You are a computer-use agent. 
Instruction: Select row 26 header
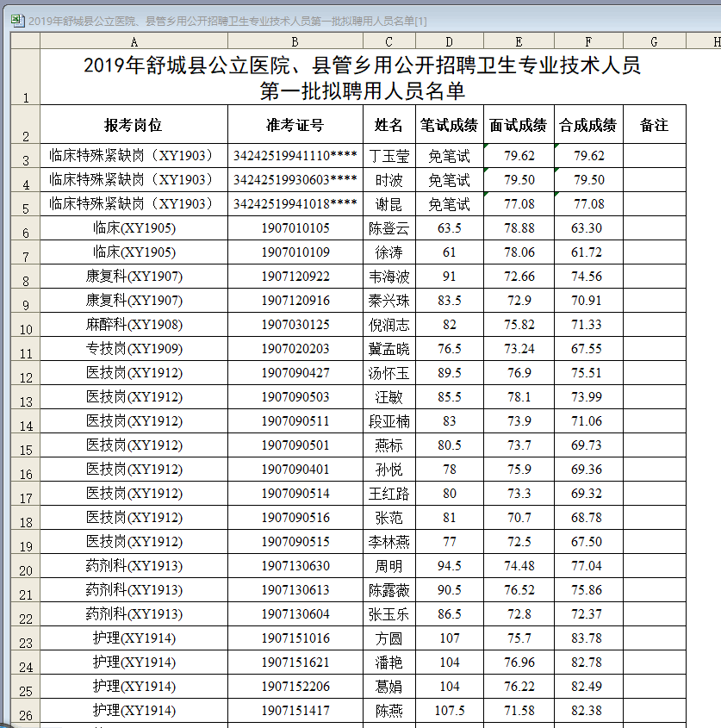pyautogui.click(x=26, y=711)
